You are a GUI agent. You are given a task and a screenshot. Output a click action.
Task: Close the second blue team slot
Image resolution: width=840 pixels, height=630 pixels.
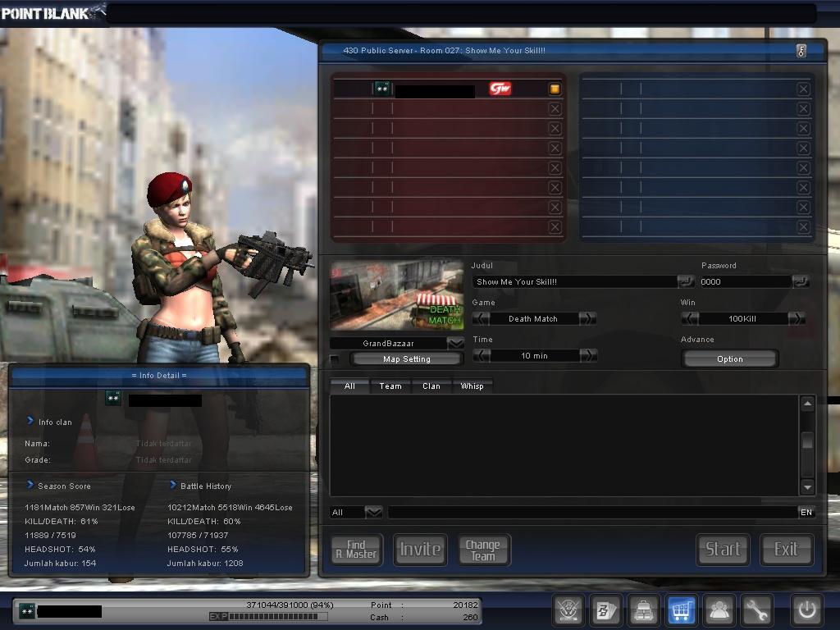(x=803, y=109)
